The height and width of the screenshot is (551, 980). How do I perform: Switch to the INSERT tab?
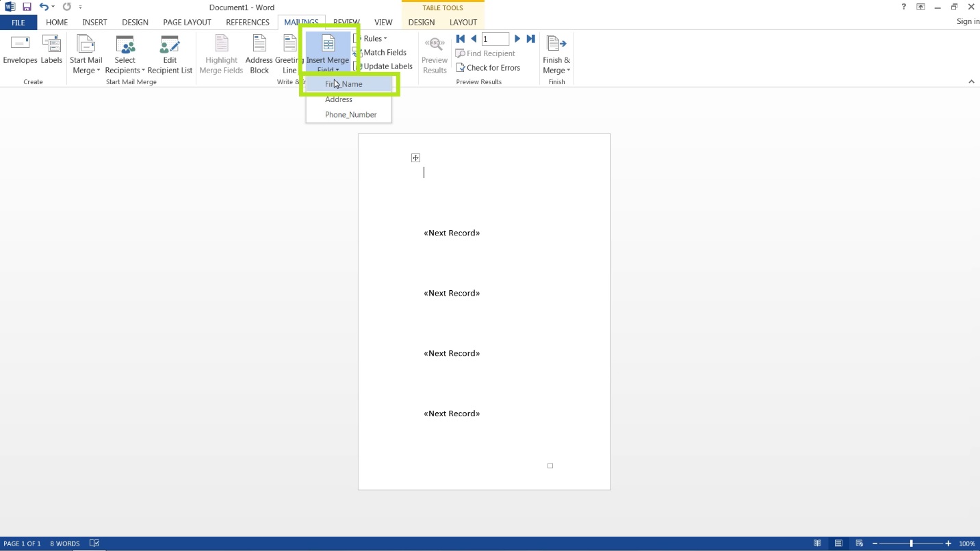(x=94, y=22)
